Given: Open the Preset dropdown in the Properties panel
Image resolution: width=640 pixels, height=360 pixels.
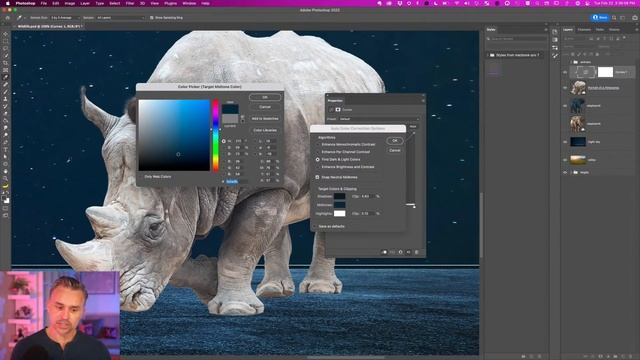Looking at the screenshot, I should pyautogui.click(x=379, y=119).
